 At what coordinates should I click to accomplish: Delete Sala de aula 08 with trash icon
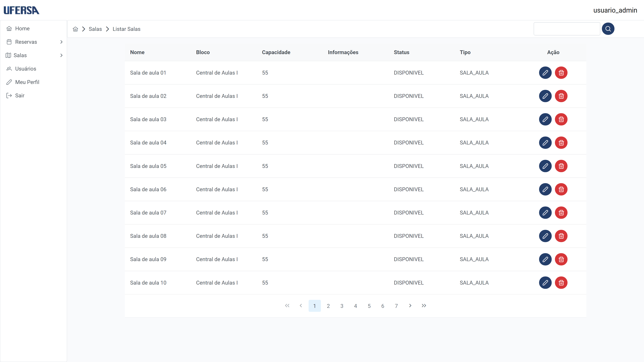coord(561,236)
